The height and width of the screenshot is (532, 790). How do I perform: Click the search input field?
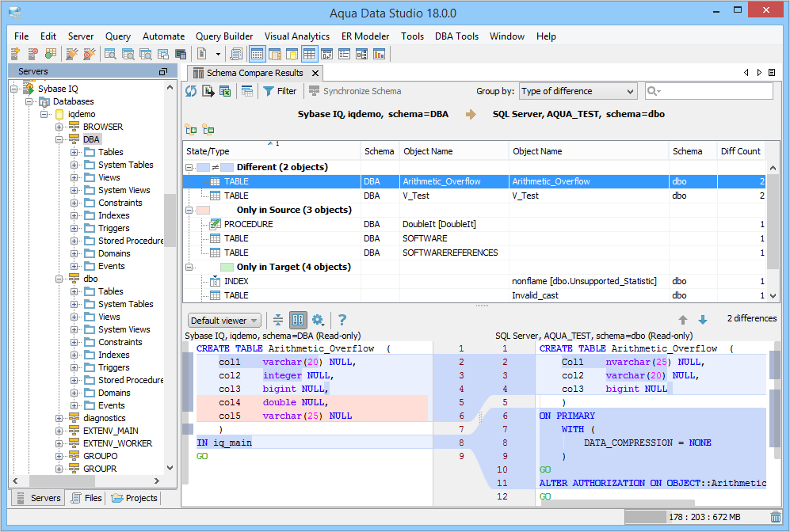click(x=709, y=91)
